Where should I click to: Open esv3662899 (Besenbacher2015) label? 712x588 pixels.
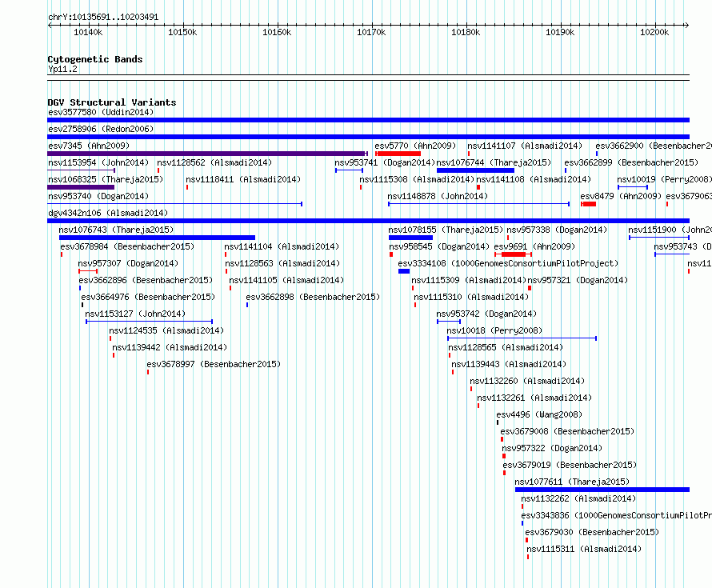click(x=631, y=162)
